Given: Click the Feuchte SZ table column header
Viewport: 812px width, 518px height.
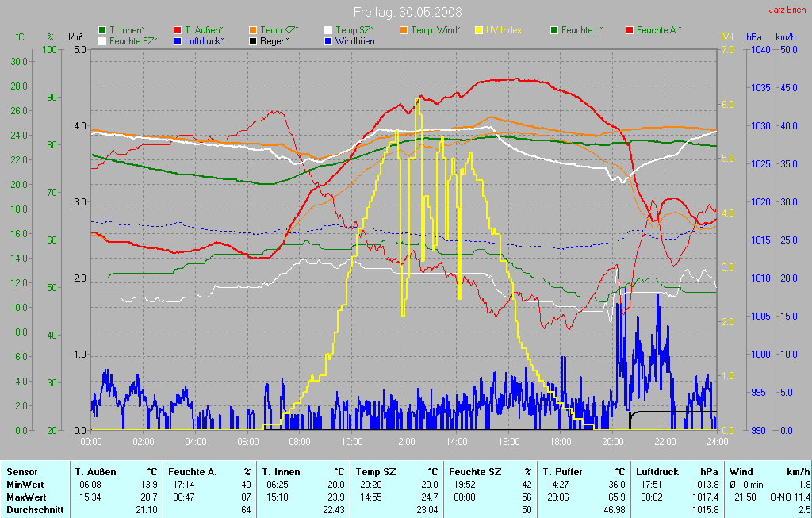Looking at the screenshot, I should [475, 472].
